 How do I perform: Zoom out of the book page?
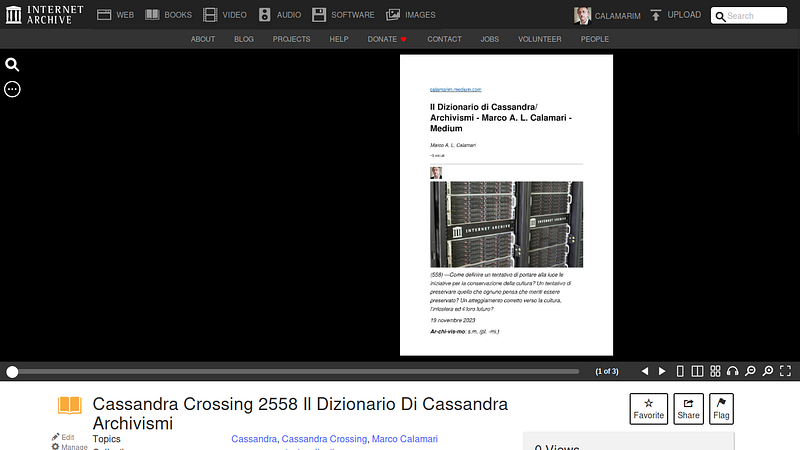751,371
